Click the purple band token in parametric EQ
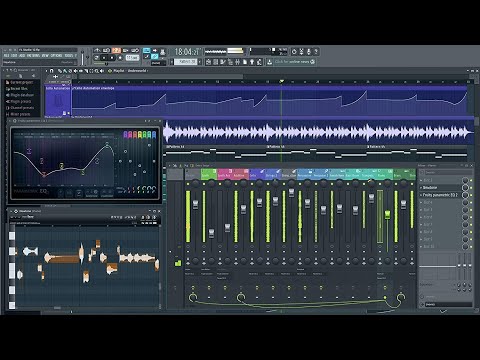 125,134
